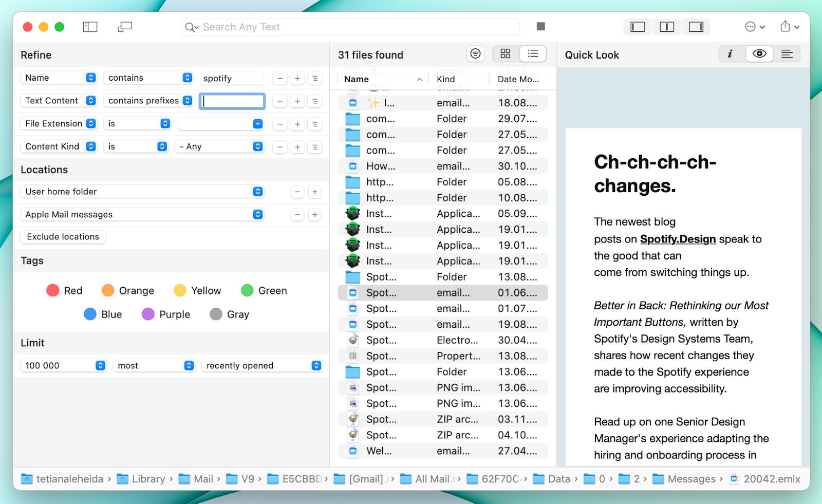Open the ellipsis more-actions menu

click(755, 27)
